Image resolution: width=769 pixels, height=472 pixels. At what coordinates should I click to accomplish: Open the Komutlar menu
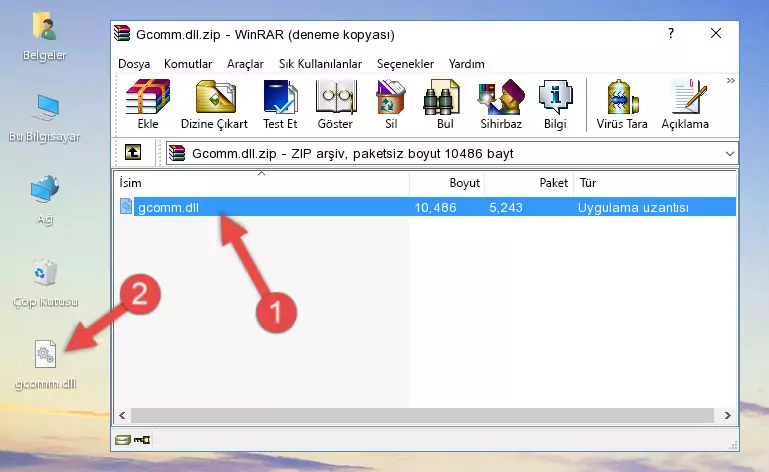coord(188,64)
